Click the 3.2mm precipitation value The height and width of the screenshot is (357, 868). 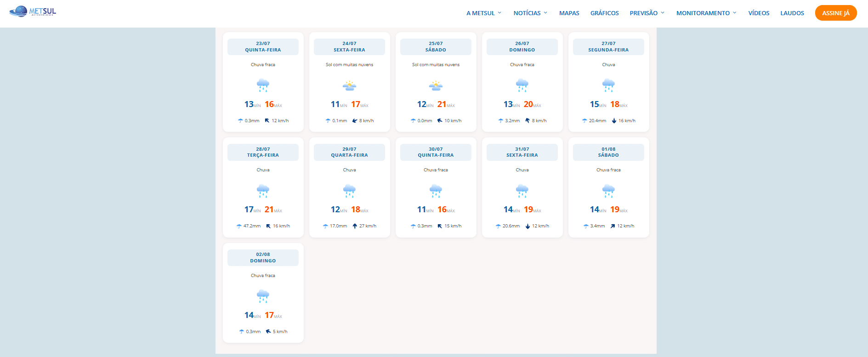512,121
